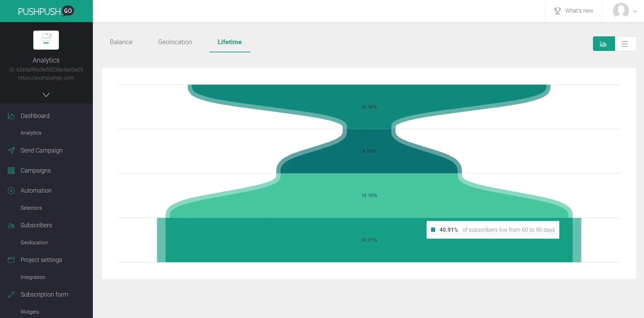Go to Widgets submenu
Viewport: 644px width, 318px height.
30,312
